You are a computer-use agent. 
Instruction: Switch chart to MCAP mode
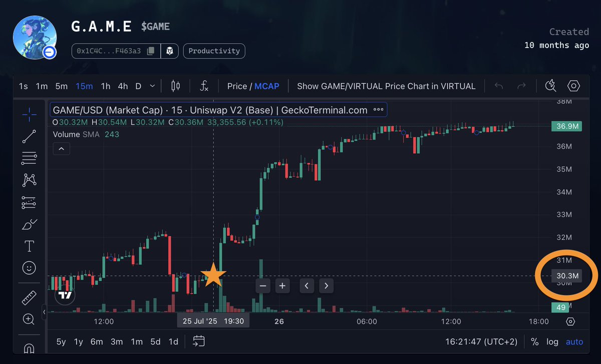[x=267, y=86]
